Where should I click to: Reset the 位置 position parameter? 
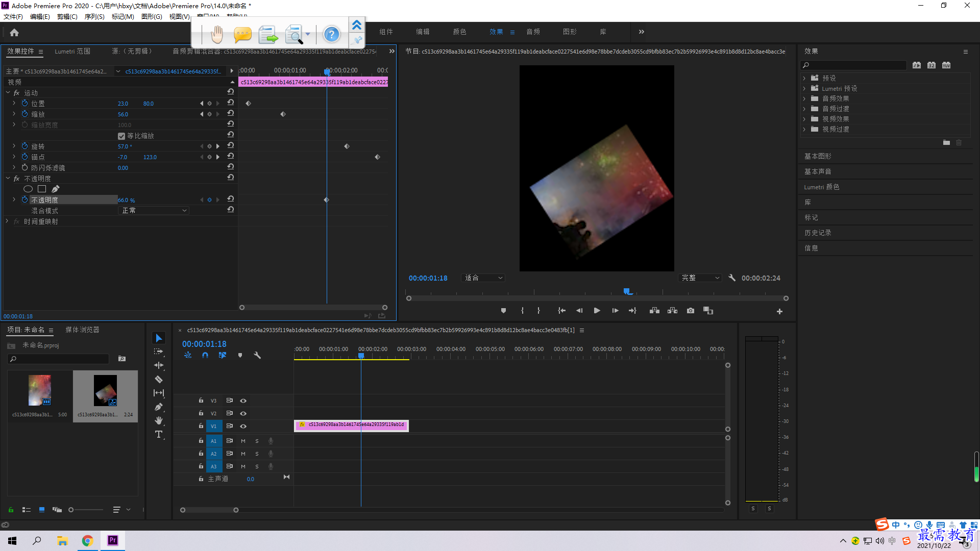coord(231,103)
